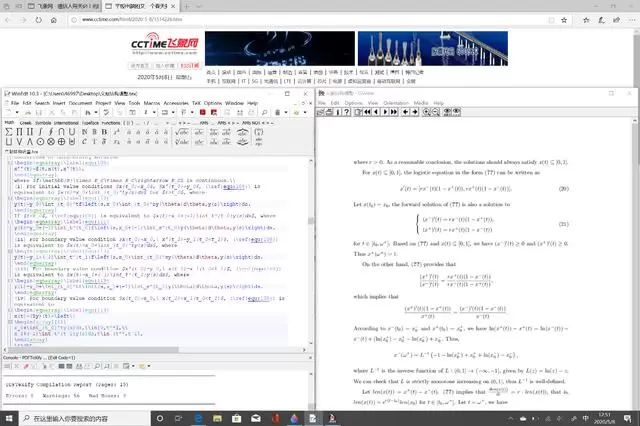Open the Orientation menu in GSview

click(396, 103)
